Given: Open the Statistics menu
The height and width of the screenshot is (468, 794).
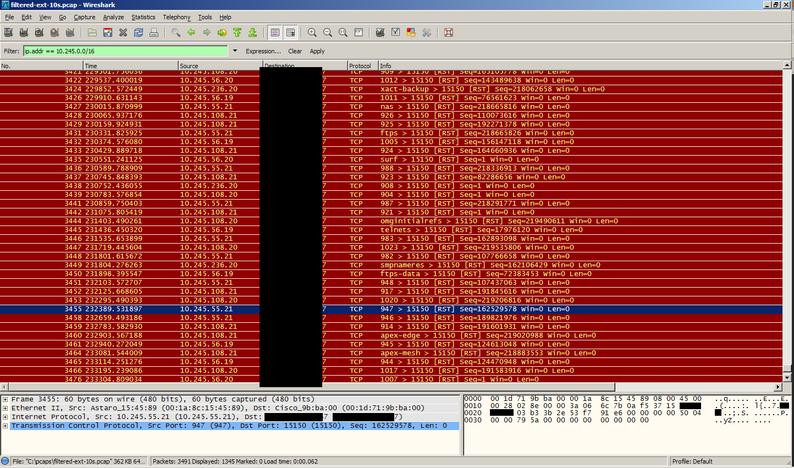Looking at the screenshot, I should pyautogui.click(x=143, y=17).
